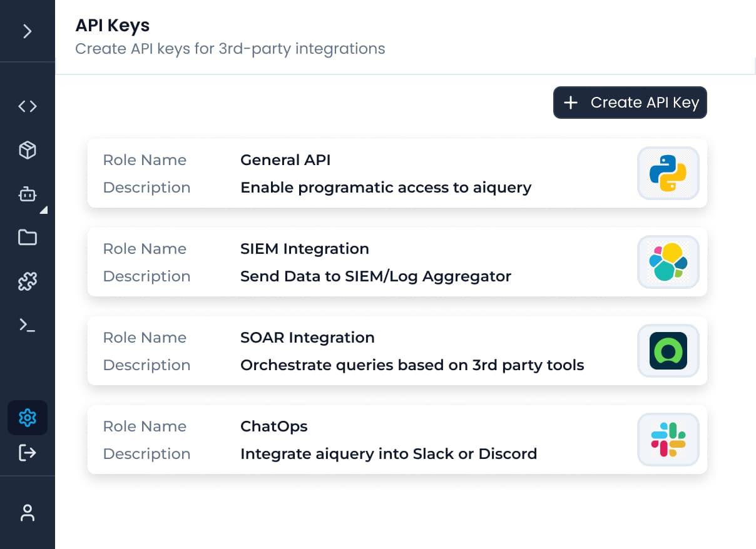The height and width of the screenshot is (549, 756).
Task: Select the General API key card
Action: 397,173
